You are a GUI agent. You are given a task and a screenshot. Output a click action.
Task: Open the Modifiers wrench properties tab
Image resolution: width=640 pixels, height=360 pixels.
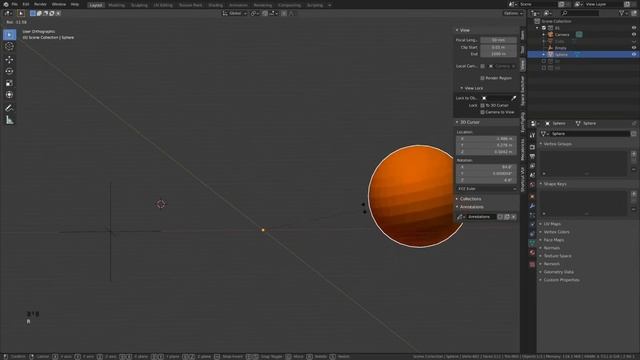tap(532, 206)
